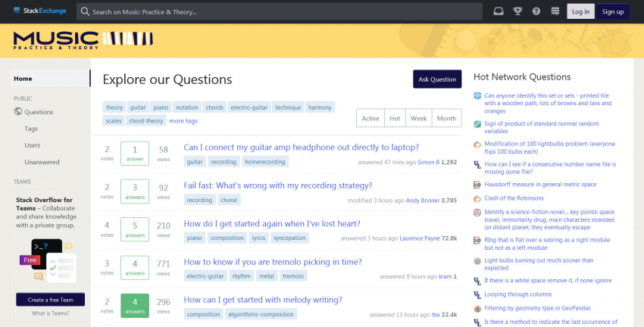Open the 'What is Teams?' link
644x327 pixels.
(x=51, y=313)
